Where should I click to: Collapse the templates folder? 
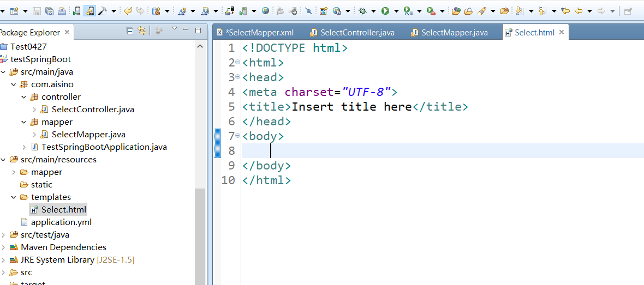coord(14,197)
